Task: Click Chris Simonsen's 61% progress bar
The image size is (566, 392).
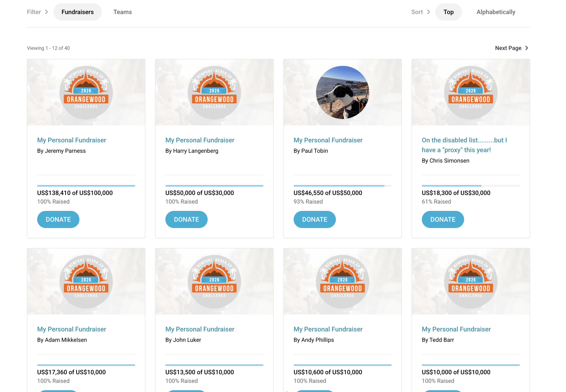Action: [471, 186]
